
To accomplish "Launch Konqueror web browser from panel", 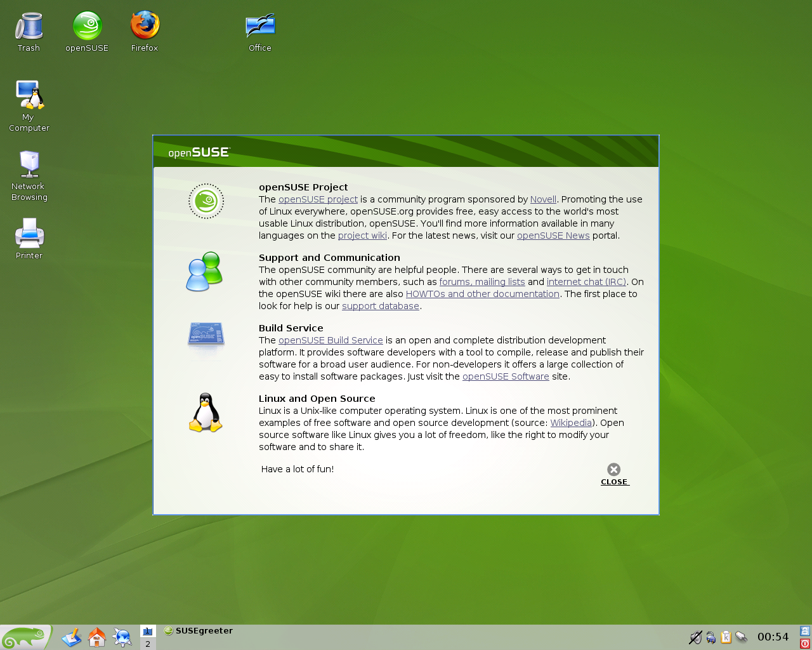I will tap(122, 637).
